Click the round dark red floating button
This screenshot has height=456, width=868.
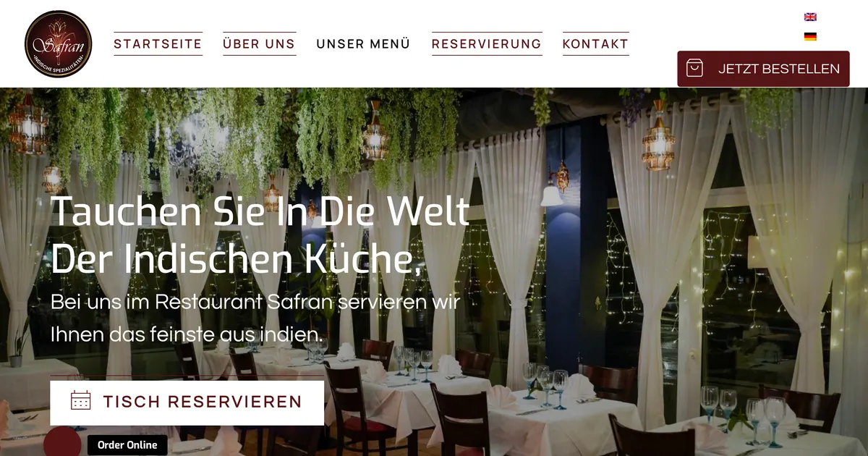point(62,442)
